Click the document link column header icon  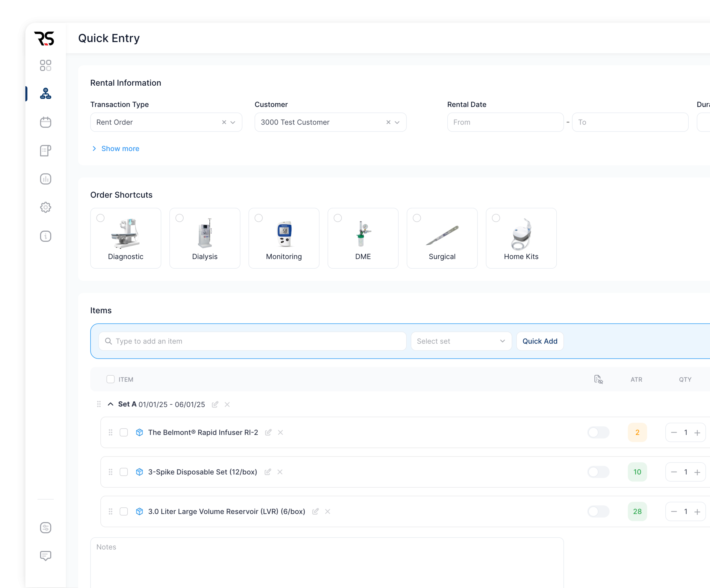[x=599, y=380]
